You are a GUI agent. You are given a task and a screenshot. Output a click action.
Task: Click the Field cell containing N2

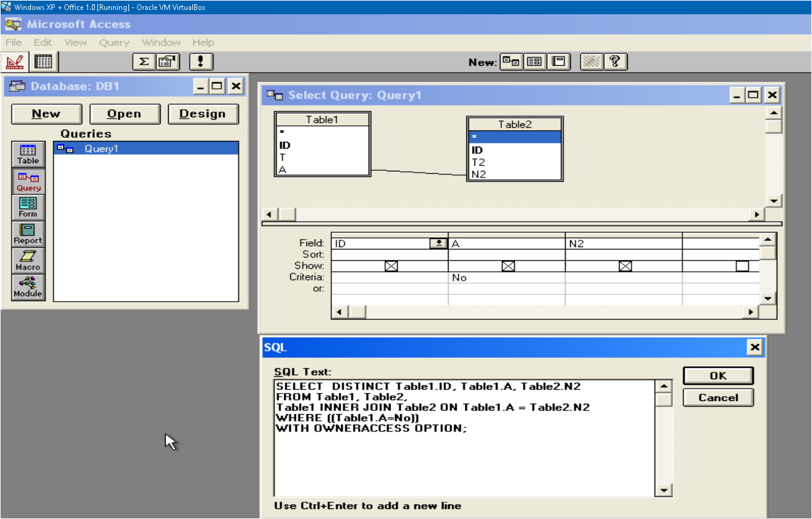[623, 243]
